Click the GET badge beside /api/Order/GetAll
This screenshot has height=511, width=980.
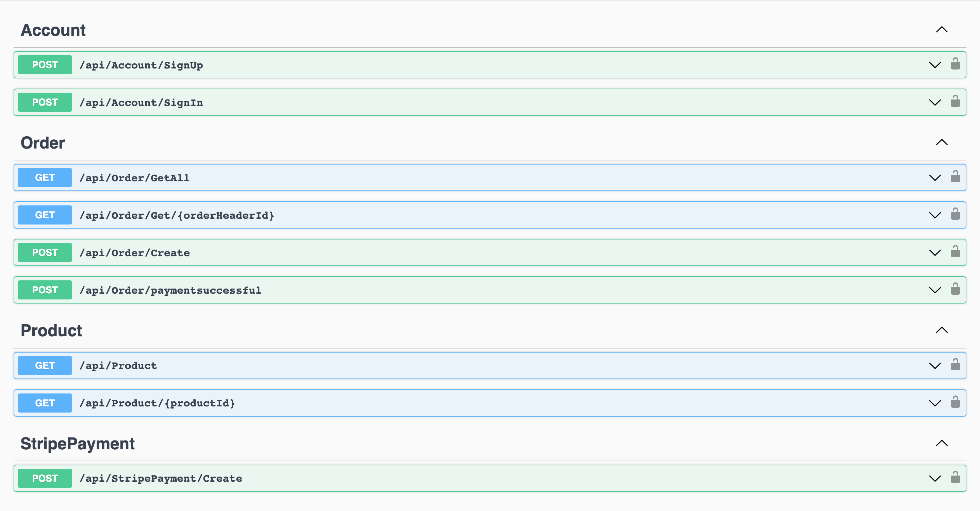pyautogui.click(x=45, y=177)
